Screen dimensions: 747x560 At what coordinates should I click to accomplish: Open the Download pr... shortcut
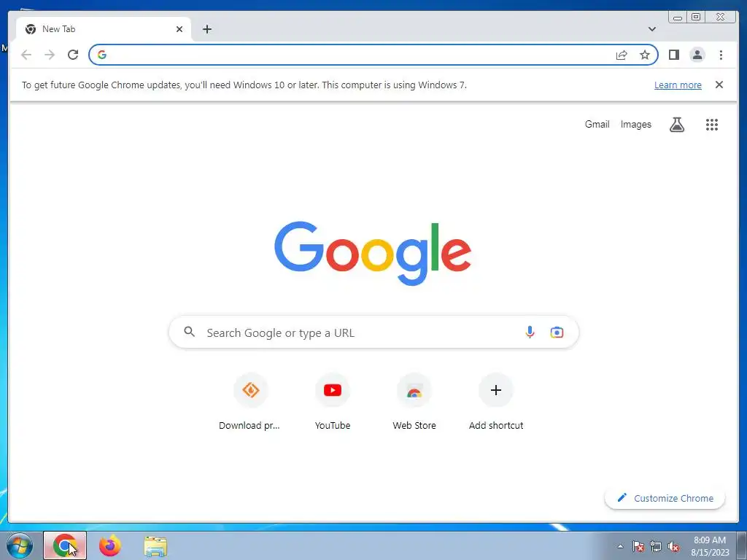[251, 402]
